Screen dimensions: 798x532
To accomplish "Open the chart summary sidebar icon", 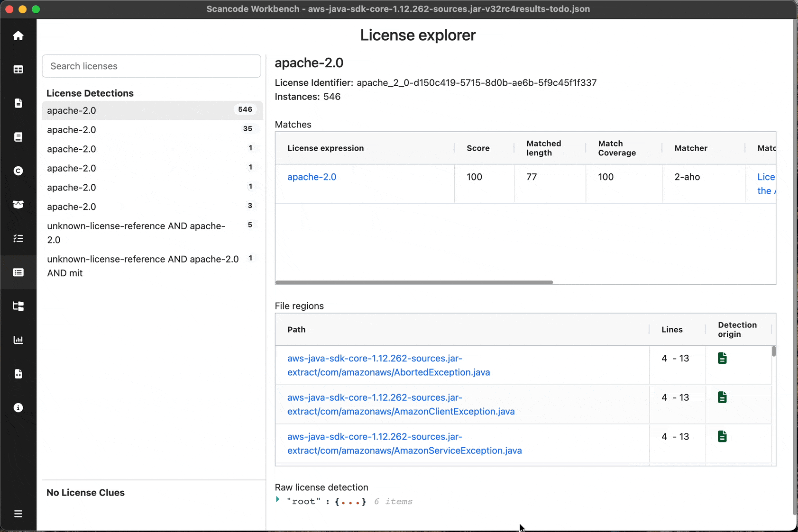I will click(18, 340).
